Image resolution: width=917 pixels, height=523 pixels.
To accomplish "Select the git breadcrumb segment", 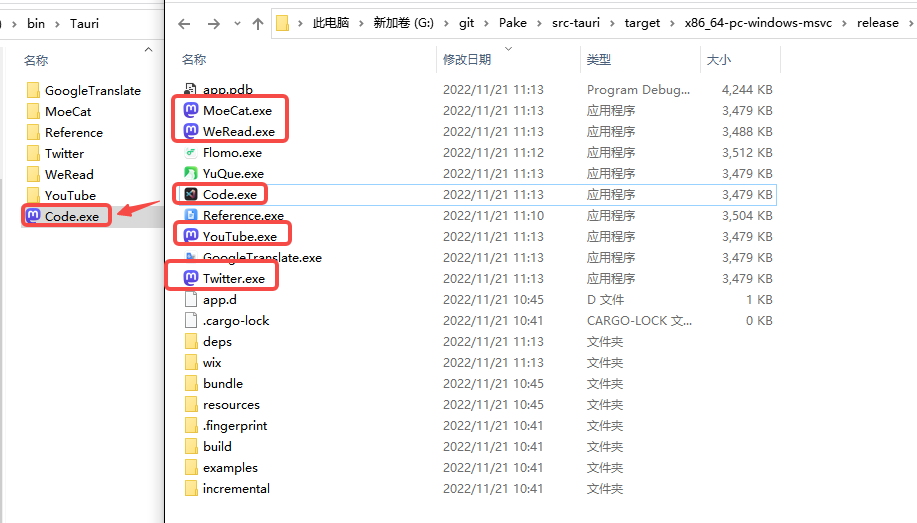I will tap(466, 23).
